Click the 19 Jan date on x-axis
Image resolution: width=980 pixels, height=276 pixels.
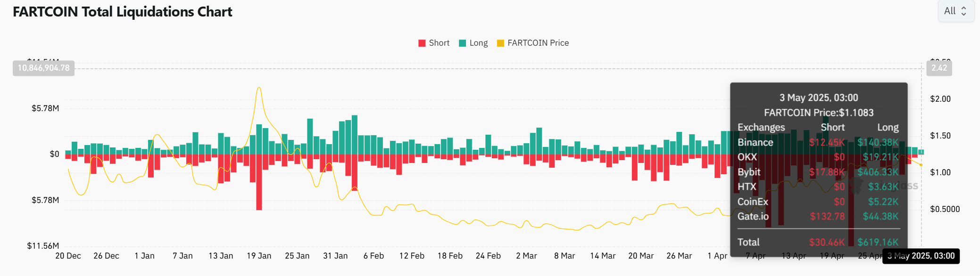pyautogui.click(x=259, y=256)
